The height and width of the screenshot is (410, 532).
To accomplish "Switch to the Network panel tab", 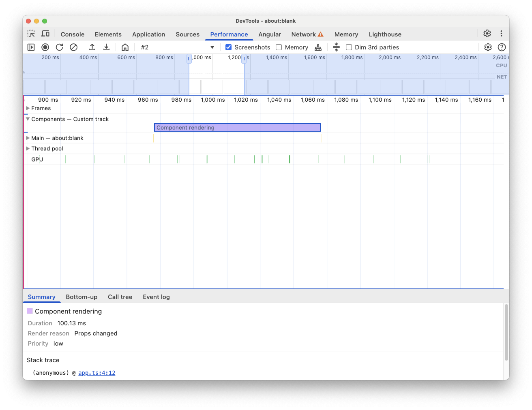I will pyautogui.click(x=304, y=34).
